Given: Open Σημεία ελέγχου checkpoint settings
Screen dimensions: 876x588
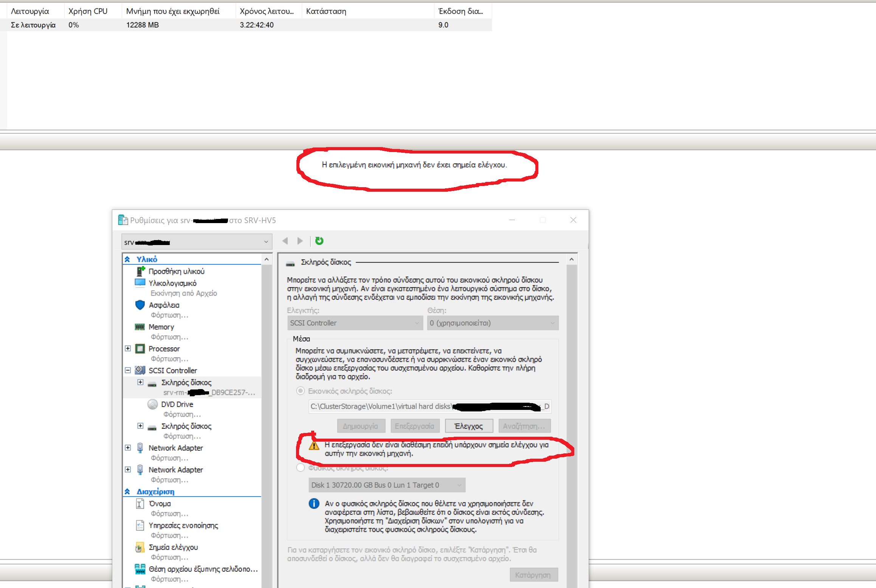Looking at the screenshot, I should coord(140,547).
